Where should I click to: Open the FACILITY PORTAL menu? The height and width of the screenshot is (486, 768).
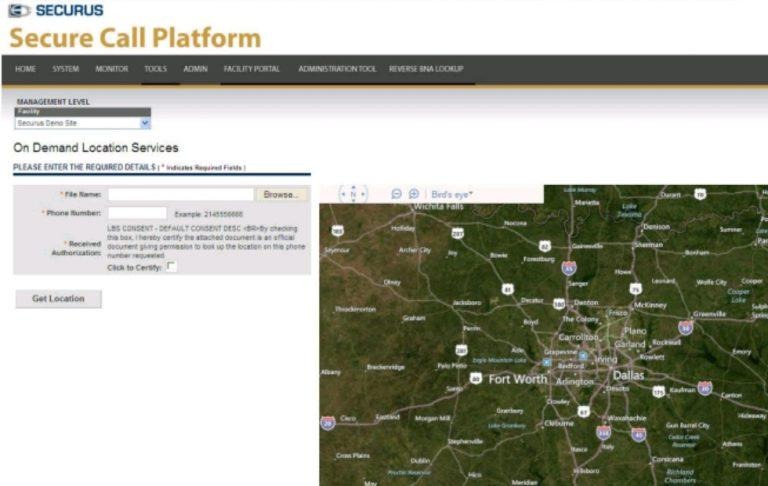tap(252, 69)
